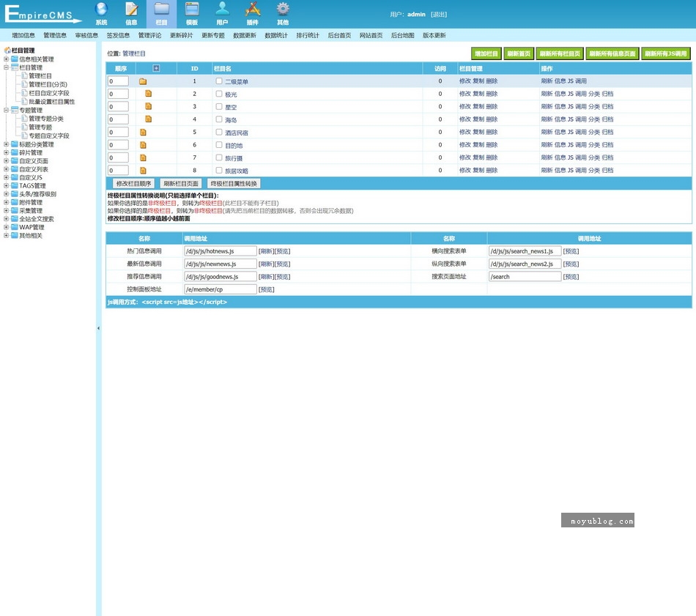
Task: Open the 后台地图 menu item
Action: tap(403, 35)
